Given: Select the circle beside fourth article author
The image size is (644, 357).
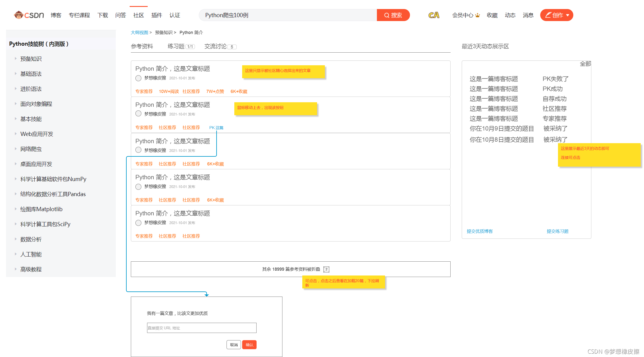Looking at the screenshot, I should click(138, 187).
